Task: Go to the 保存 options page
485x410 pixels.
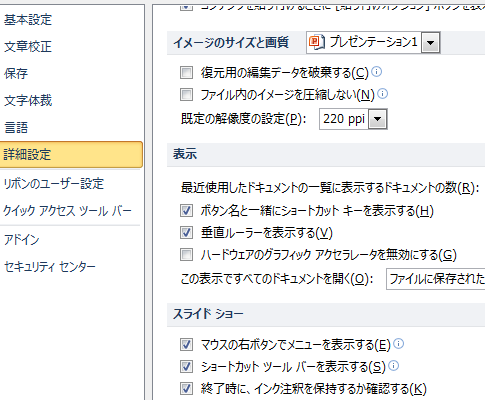Action: [16, 74]
